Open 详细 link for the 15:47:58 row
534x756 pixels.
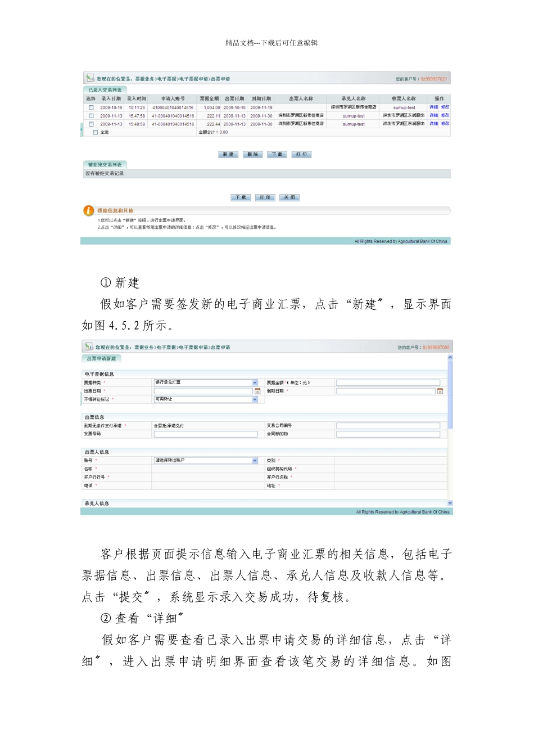pos(433,115)
